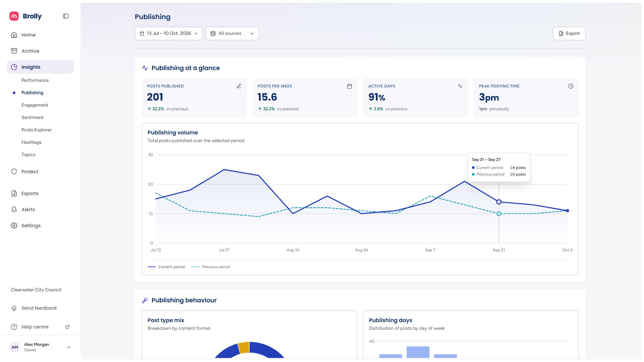This screenshot has height=362, width=644.
Task: Open the Archive section
Action: pos(40,51)
